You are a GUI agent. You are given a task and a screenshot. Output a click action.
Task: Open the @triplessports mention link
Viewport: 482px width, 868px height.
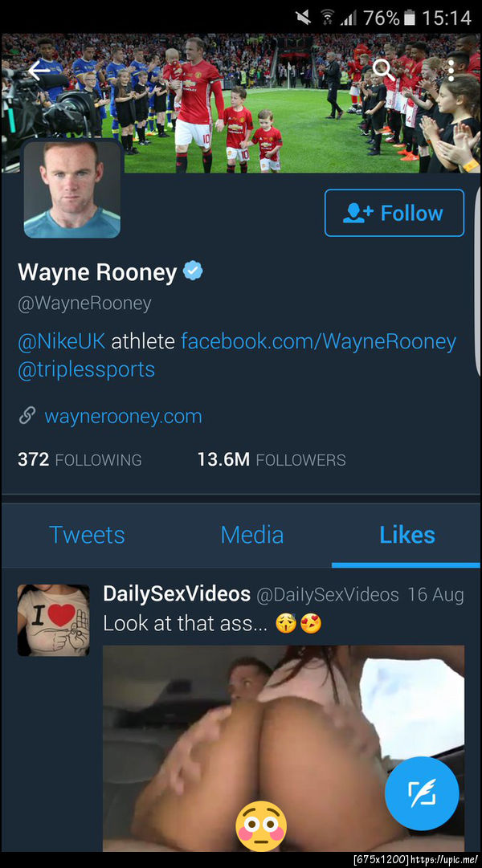pos(86,369)
